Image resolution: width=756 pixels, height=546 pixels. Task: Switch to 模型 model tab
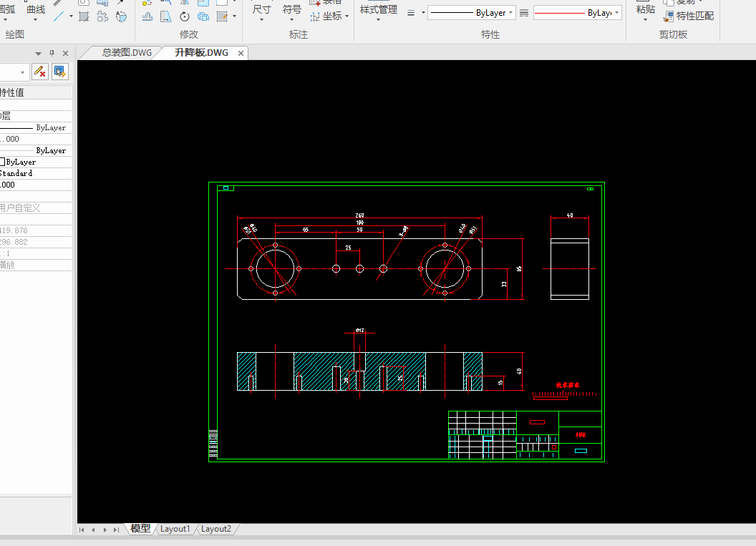(x=140, y=529)
